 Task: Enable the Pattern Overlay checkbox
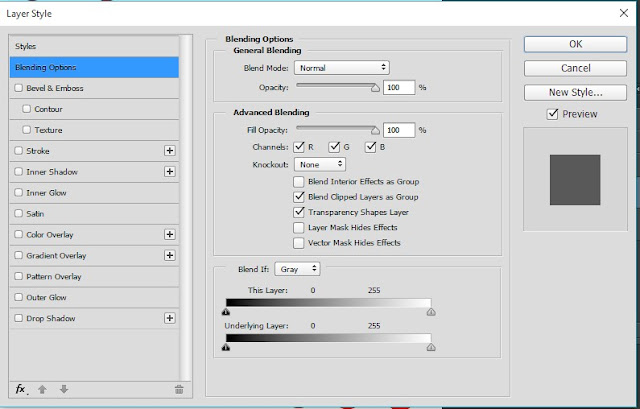(18, 276)
